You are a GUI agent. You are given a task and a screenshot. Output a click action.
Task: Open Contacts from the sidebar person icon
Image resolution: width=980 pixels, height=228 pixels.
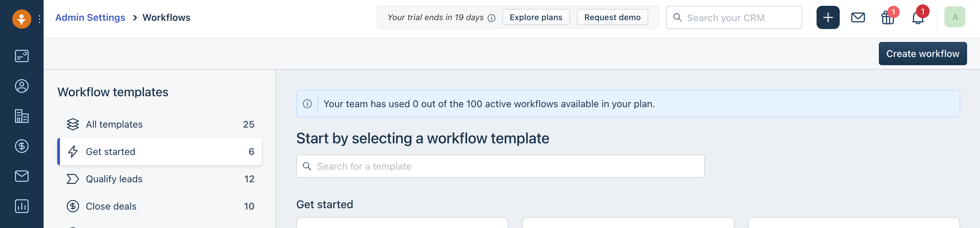pyautogui.click(x=22, y=86)
